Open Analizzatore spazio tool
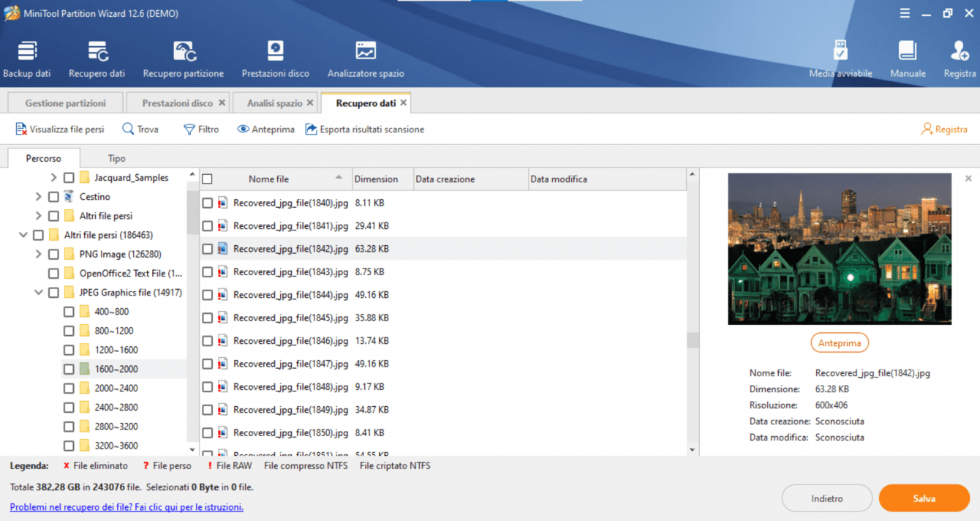The height and width of the screenshot is (521, 980). pos(366,59)
